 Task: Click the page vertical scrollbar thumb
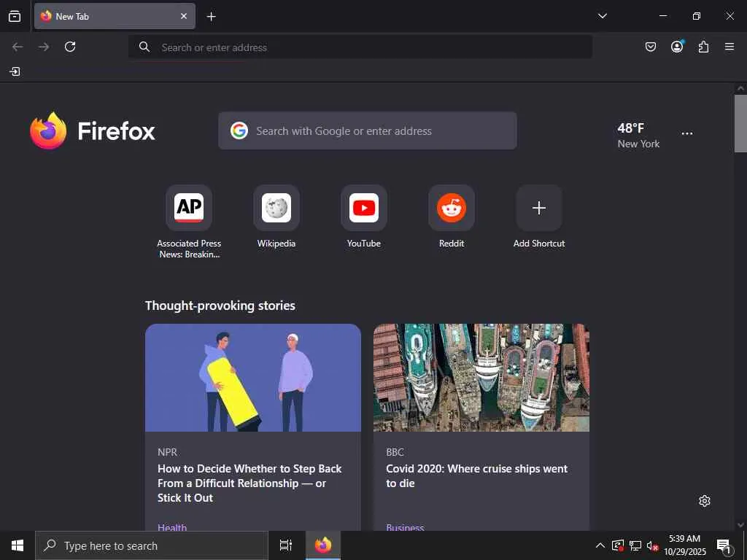point(740,123)
